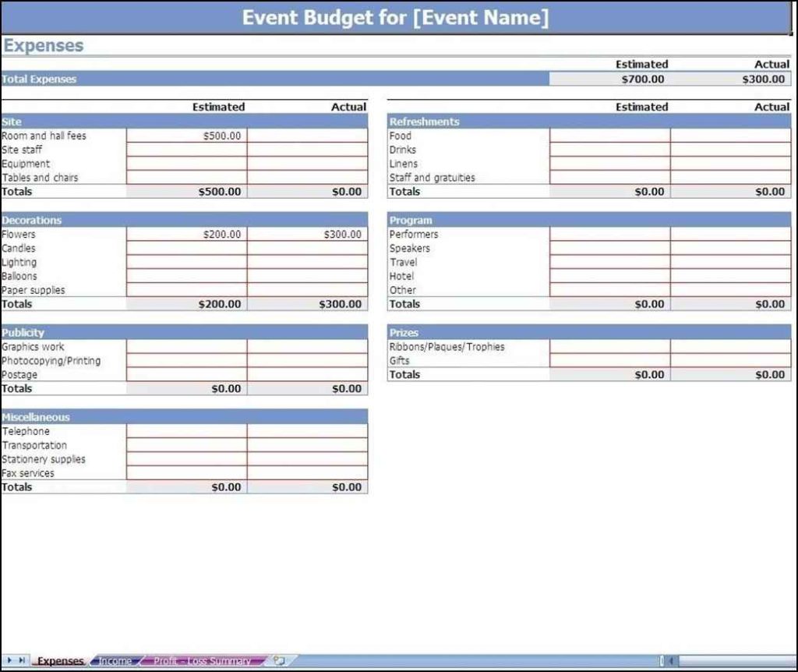Click the insert new worksheet icon
This screenshot has height=672, width=798.
(278, 661)
